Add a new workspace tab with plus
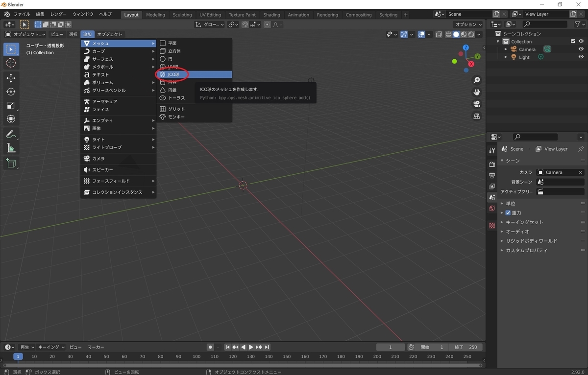The height and width of the screenshot is (375, 588). click(405, 15)
